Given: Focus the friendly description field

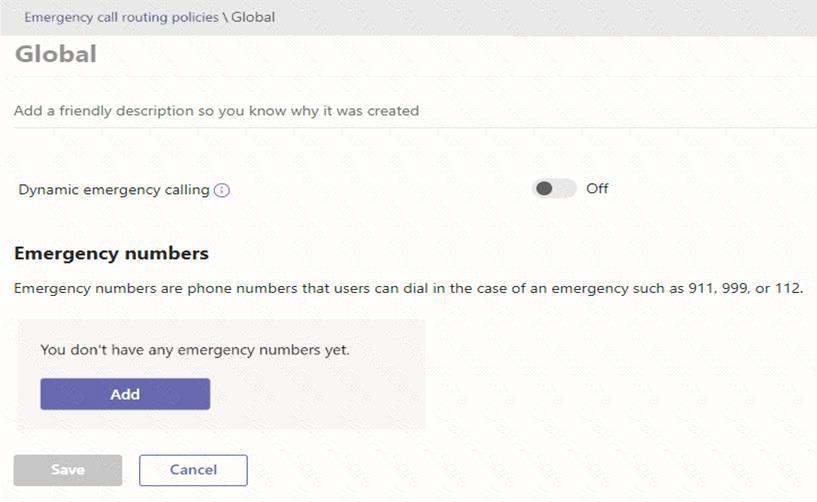Looking at the screenshot, I should pos(216,111).
